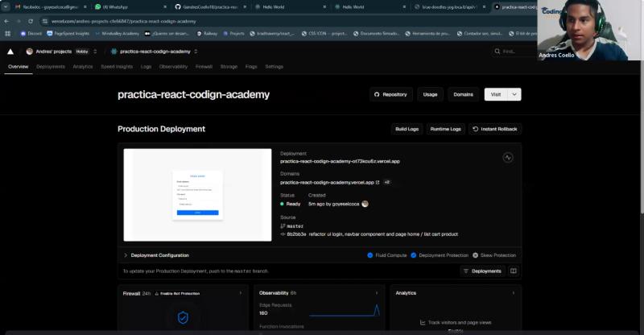
Task: Switch to the GitHub practica-react browser tab
Action: coord(209,7)
